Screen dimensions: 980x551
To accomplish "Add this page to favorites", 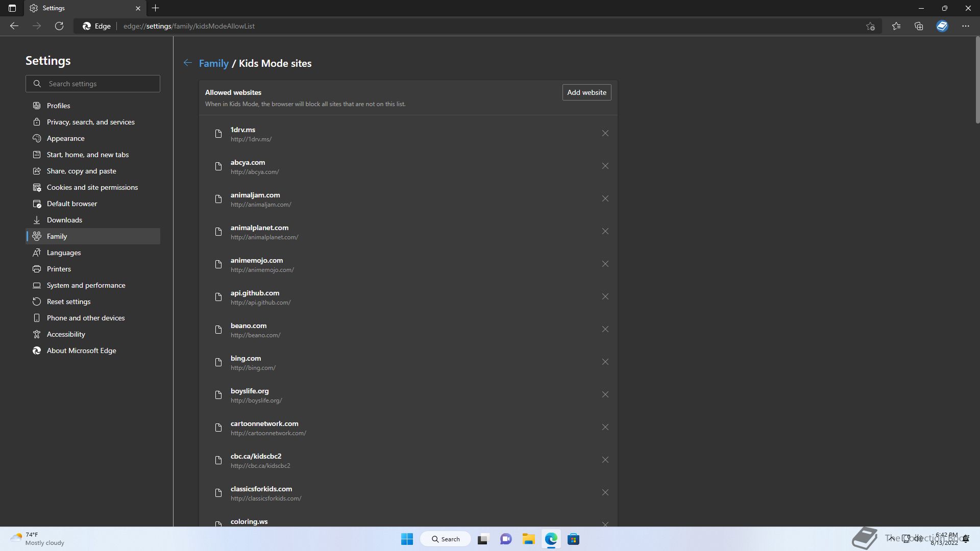I will (x=870, y=26).
